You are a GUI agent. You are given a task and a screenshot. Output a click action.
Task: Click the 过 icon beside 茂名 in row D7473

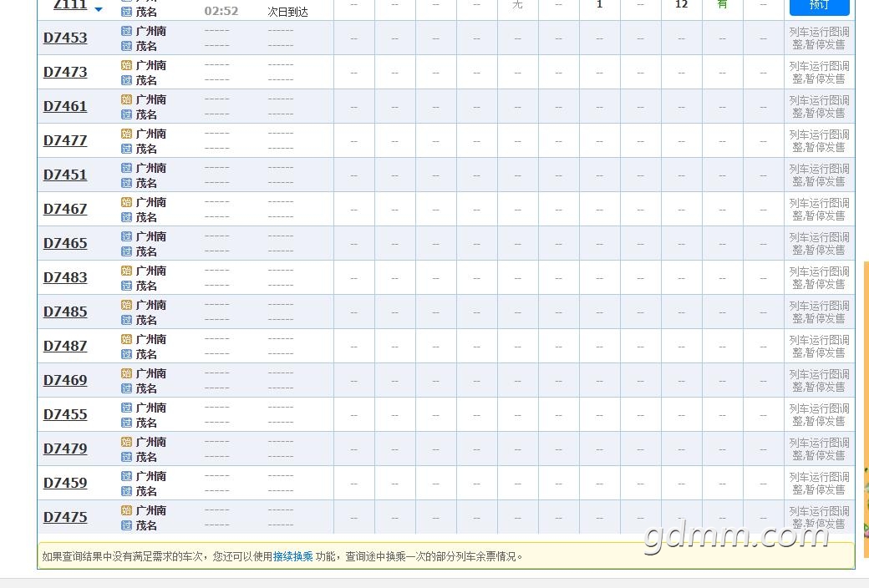coord(126,80)
